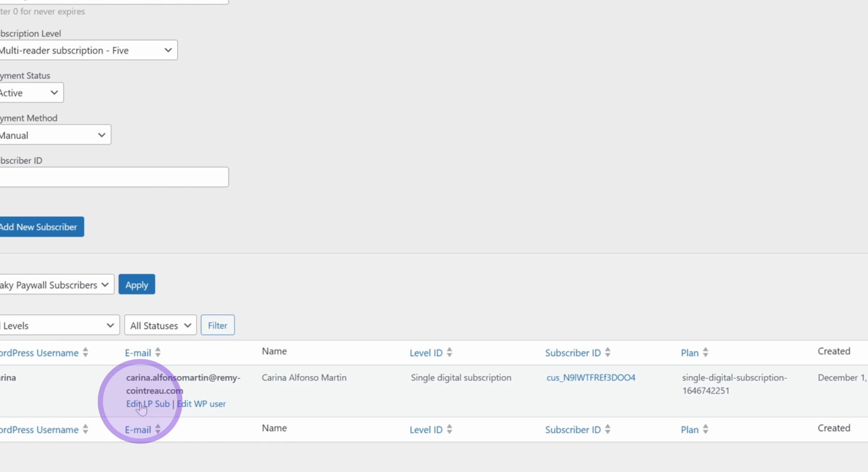Click the Add New Subscriber button
Screen dimensions: 868x472
[x=42, y=227]
